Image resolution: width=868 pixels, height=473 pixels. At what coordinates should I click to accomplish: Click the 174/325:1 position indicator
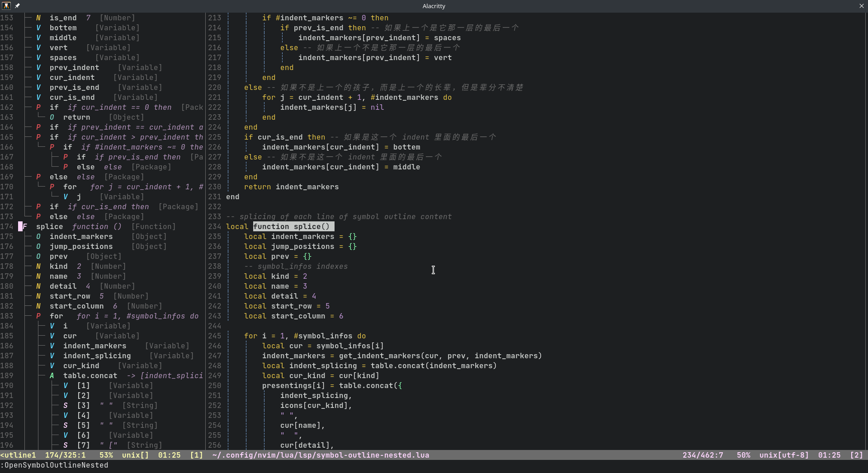pos(66,455)
